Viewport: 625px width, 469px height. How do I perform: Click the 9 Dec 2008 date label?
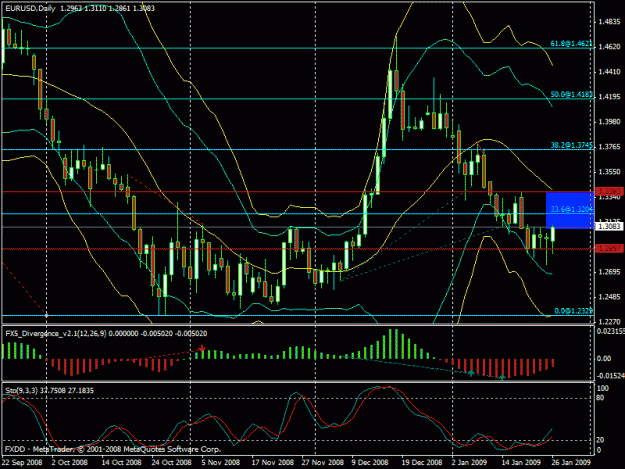(370, 462)
